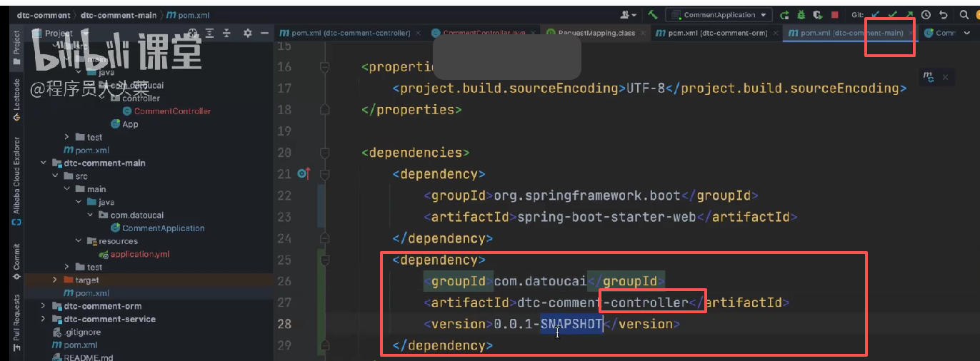The height and width of the screenshot is (361, 980).
Task: Open application.yml in project tree
Action: [134, 254]
